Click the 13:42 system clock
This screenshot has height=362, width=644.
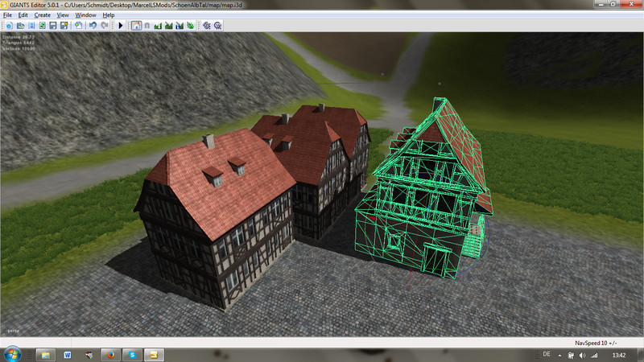[x=619, y=356]
